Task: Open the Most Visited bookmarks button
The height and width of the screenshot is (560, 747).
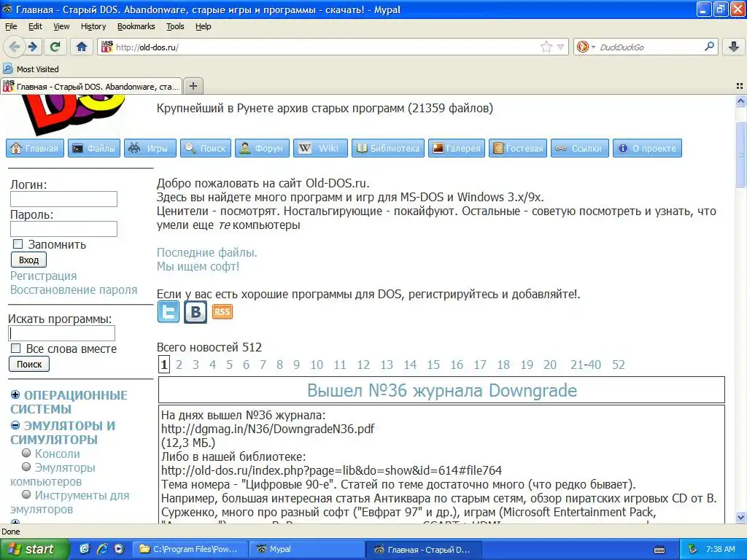Action: click(x=31, y=69)
